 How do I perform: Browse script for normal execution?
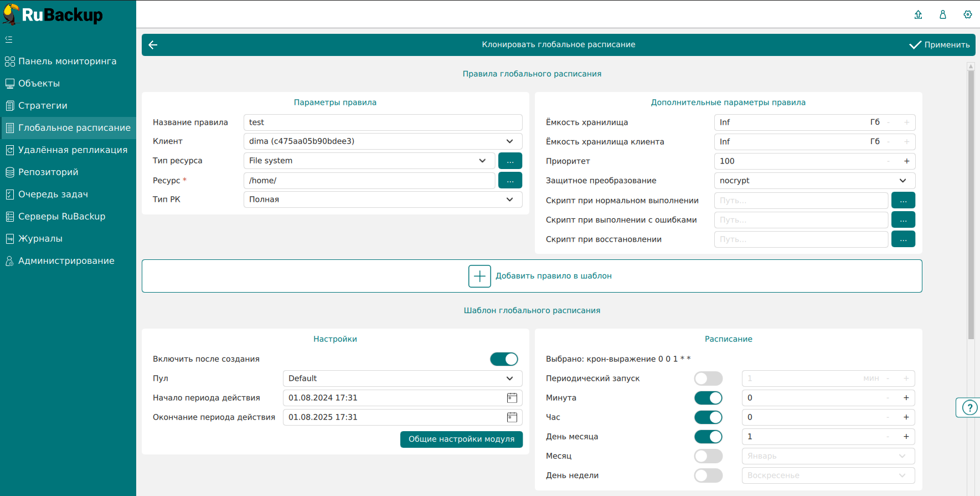click(903, 201)
